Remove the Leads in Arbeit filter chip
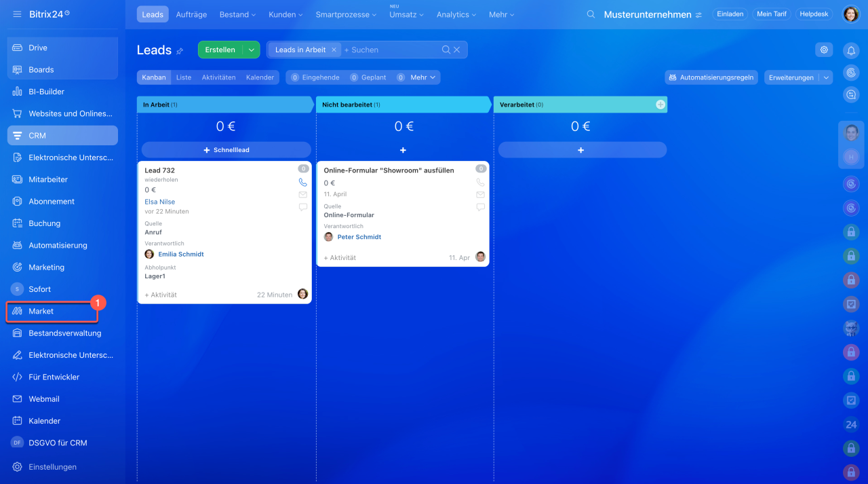The height and width of the screenshot is (484, 868). point(334,50)
